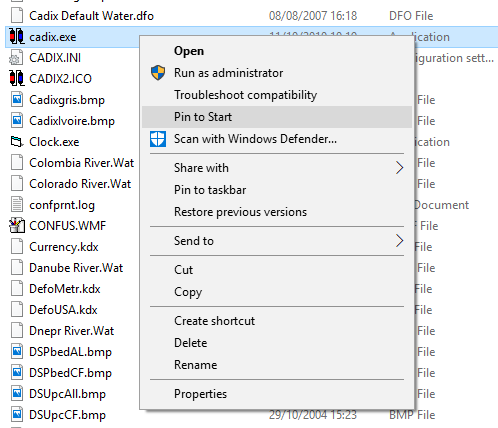This screenshot has width=498, height=428.
Task: Expand the Send to submenu arrow
Action: (399, 240)
